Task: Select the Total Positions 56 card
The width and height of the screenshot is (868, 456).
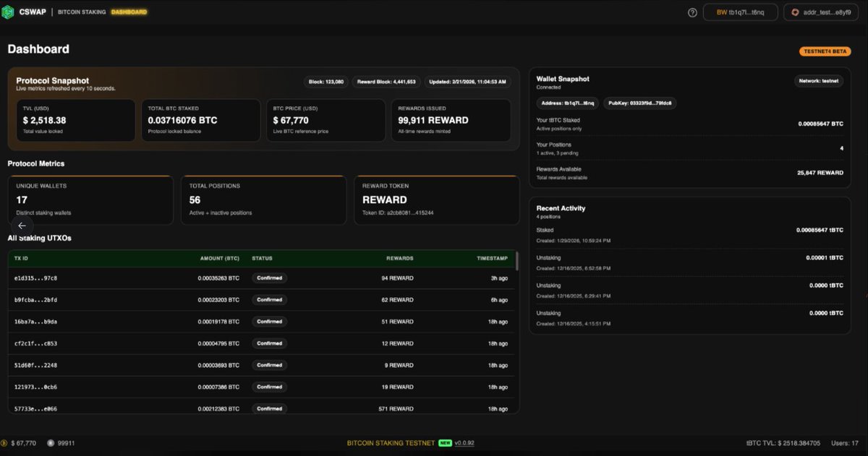Action: [x=263, y=200]
